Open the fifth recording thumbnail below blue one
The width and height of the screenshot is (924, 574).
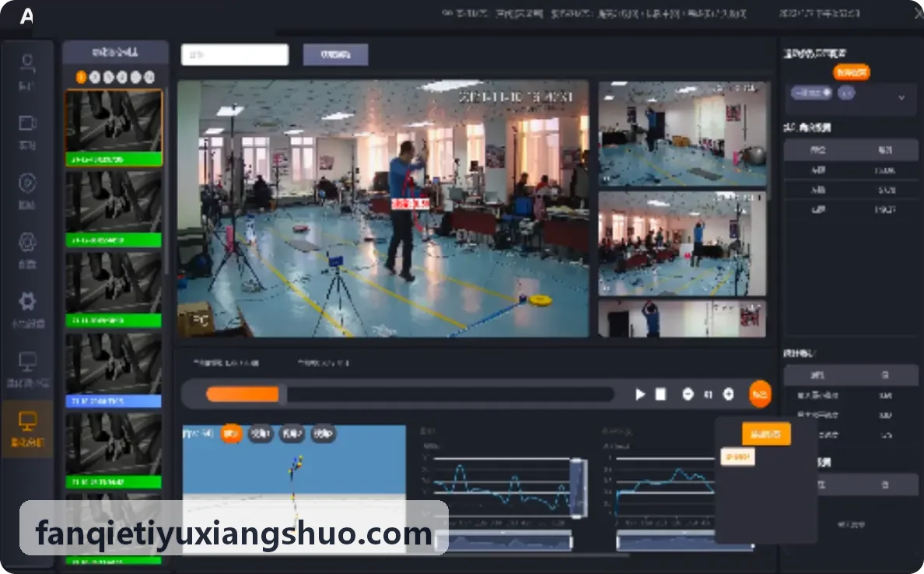pyautogui.click(x=114, y=451)
